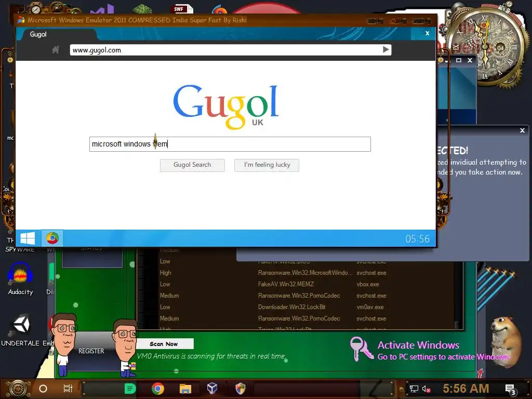Open Task View on the taskbar
The height and width of the screenshot is (399, 532).
[x=68, y=389]
